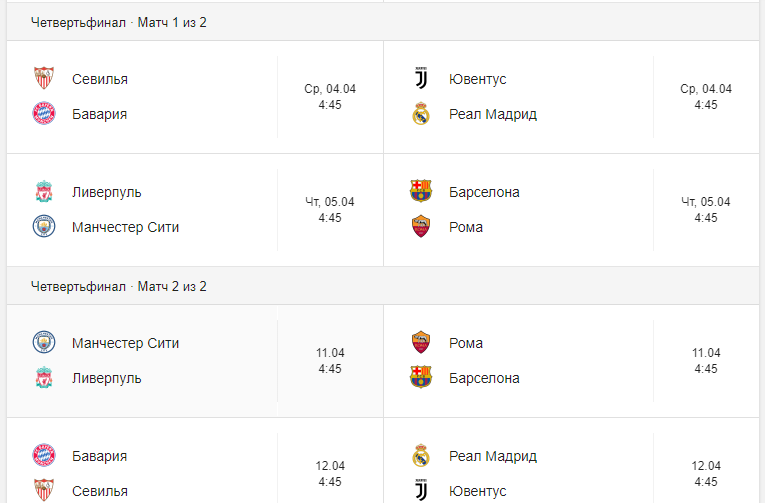Click the Real Madrid crest in Match 2

[420, 456]
